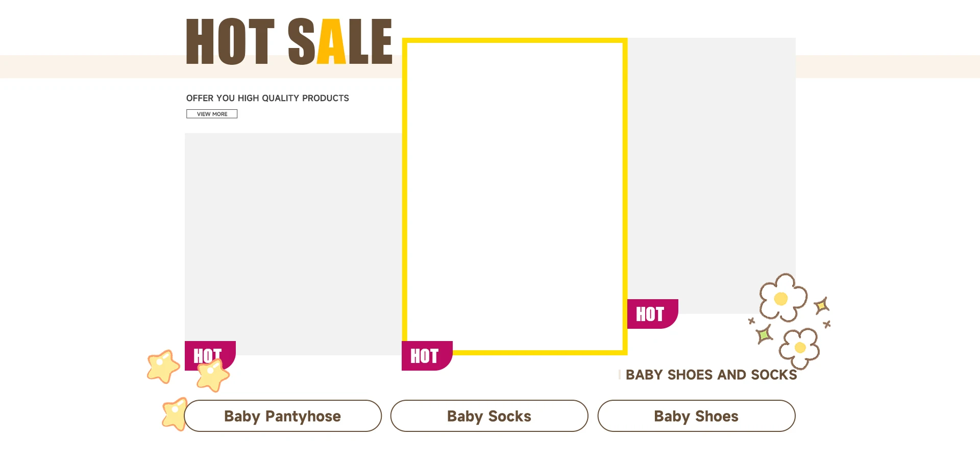Click the star overlapping the left HOT badge
Screen dimensions: 980x461
[x=213, y=375]
